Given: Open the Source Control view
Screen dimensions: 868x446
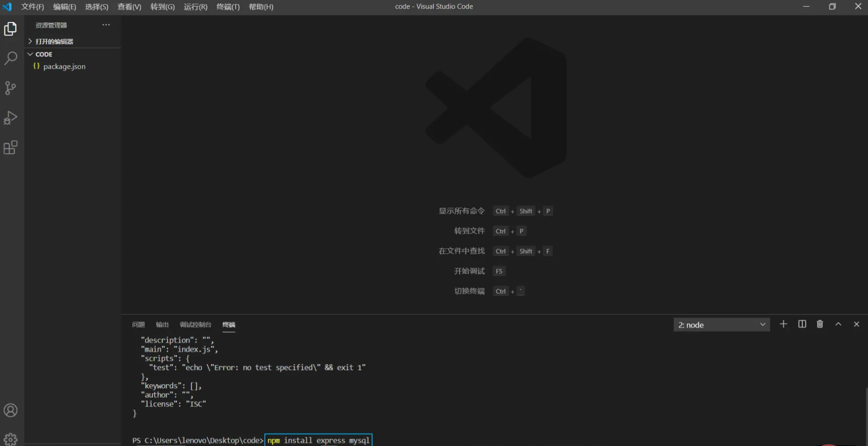Looking at the screenshot, I should tap(10, 88).
